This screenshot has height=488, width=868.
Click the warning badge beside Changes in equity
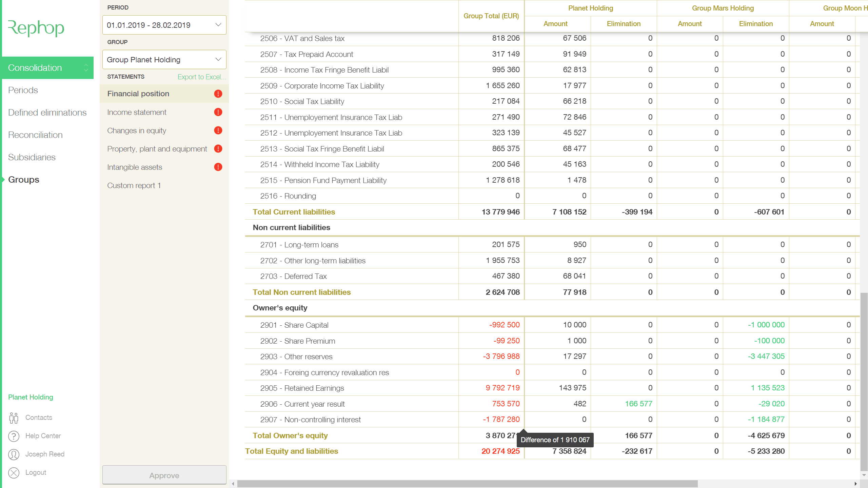(x=218, y=130)
